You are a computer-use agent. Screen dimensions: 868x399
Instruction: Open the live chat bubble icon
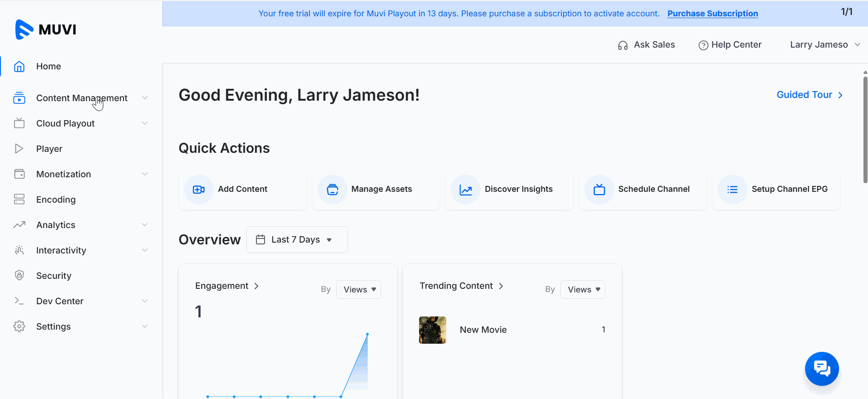point(821,369)
